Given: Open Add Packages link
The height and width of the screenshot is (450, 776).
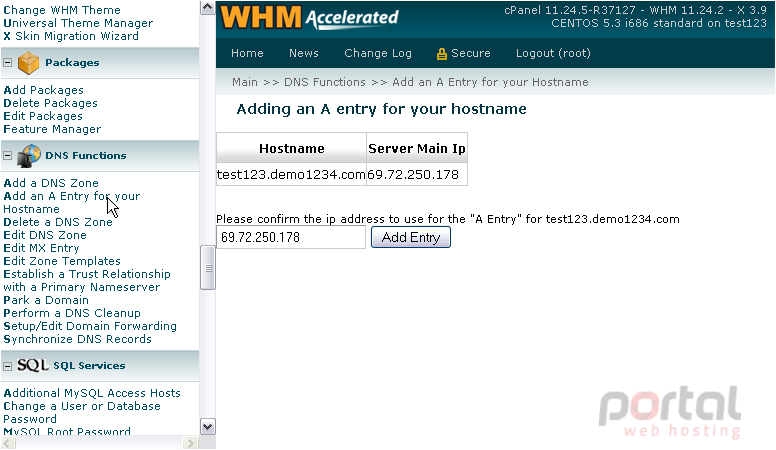Looking at the screenshot, I should (x=44, y=90).
